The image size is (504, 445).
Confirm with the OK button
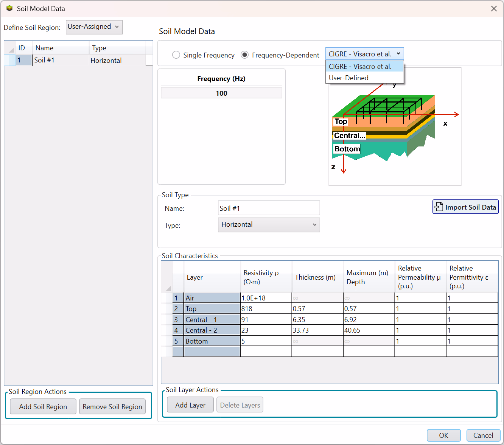pos(443,435)
